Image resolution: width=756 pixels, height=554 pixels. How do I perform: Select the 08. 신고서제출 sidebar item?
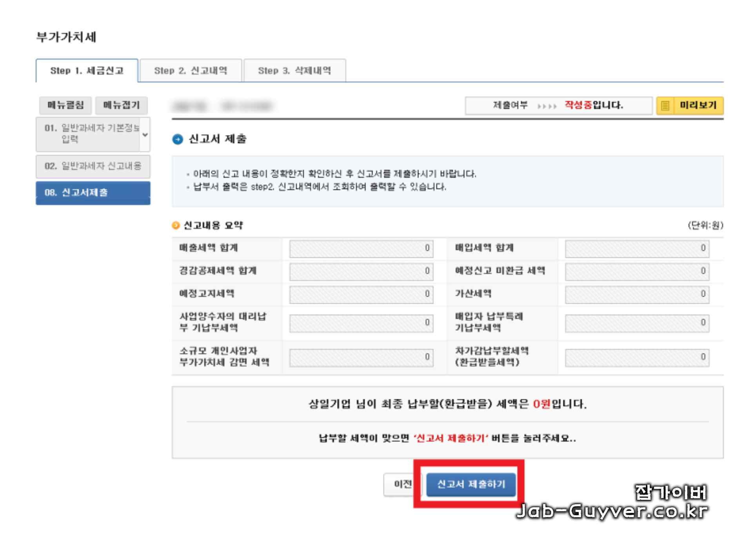[93, 193]
